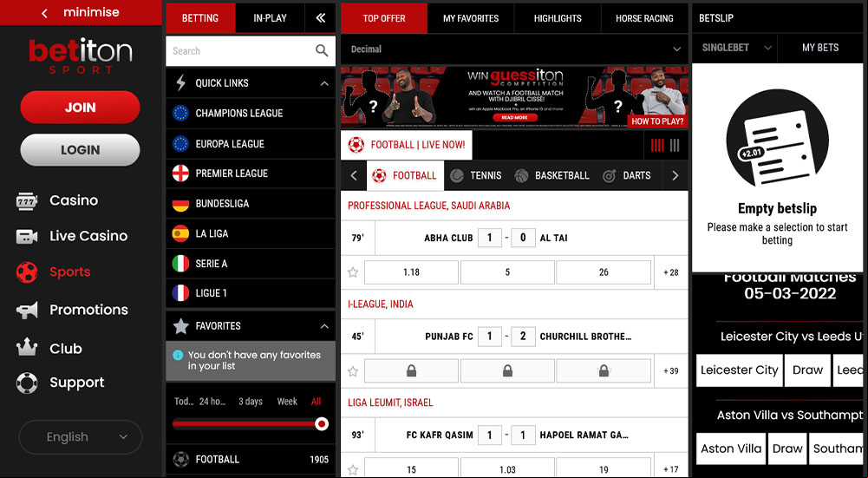The height and width of the screenshot is (478, 868).
Task: Collapse the Favorites section chevron
Action: tap(324, 326)
